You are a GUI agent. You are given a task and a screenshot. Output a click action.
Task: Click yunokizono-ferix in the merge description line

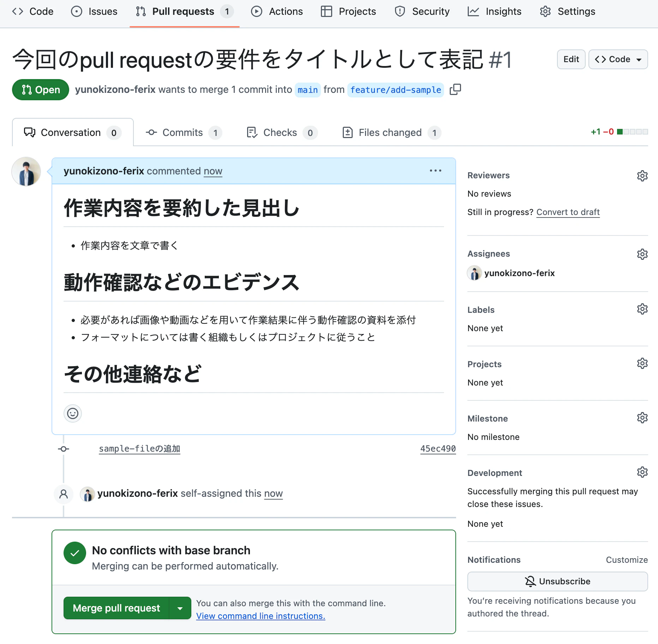[x=115, y=90]
